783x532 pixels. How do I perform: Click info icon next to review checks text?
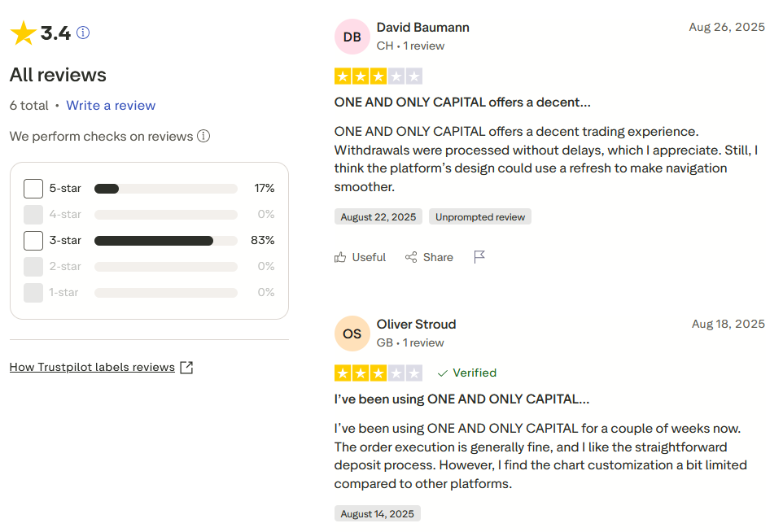[x=203, y=136]
